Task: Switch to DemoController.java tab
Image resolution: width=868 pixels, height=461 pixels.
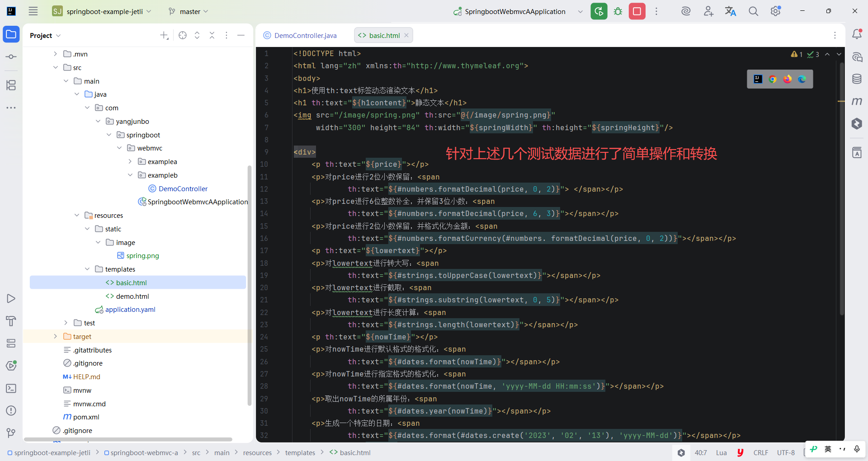Action: 300,35
